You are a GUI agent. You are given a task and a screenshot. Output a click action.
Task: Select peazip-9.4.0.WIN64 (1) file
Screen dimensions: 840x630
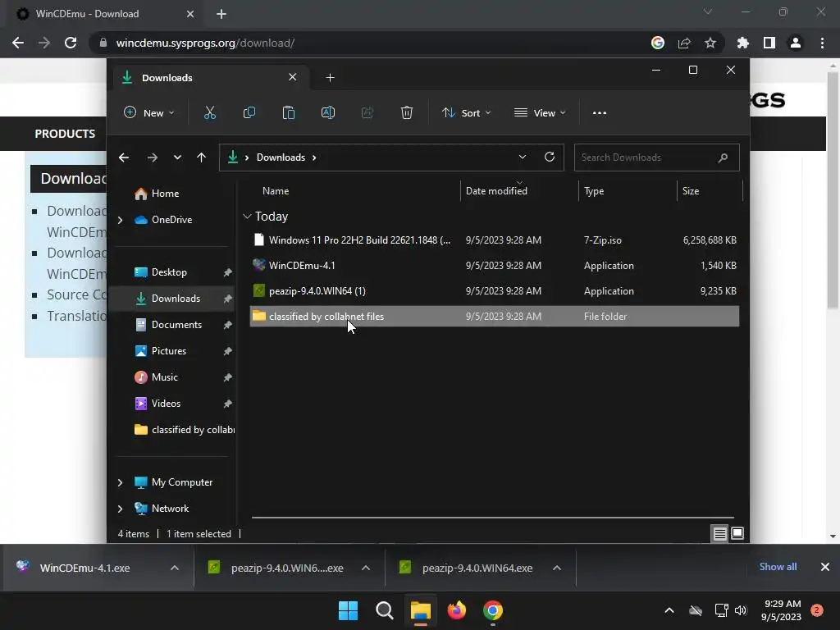click(x=495, y=291)
